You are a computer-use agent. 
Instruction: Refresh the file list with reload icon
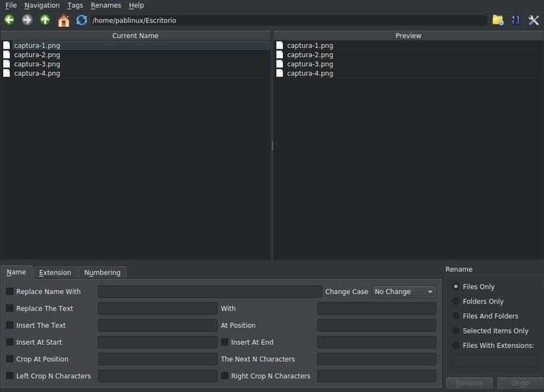(81, 20)
